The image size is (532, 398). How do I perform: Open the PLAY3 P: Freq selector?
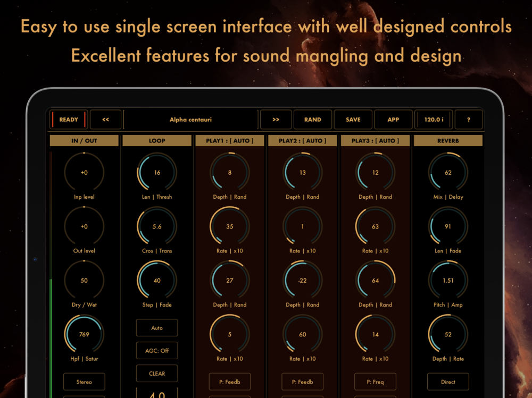375,382
